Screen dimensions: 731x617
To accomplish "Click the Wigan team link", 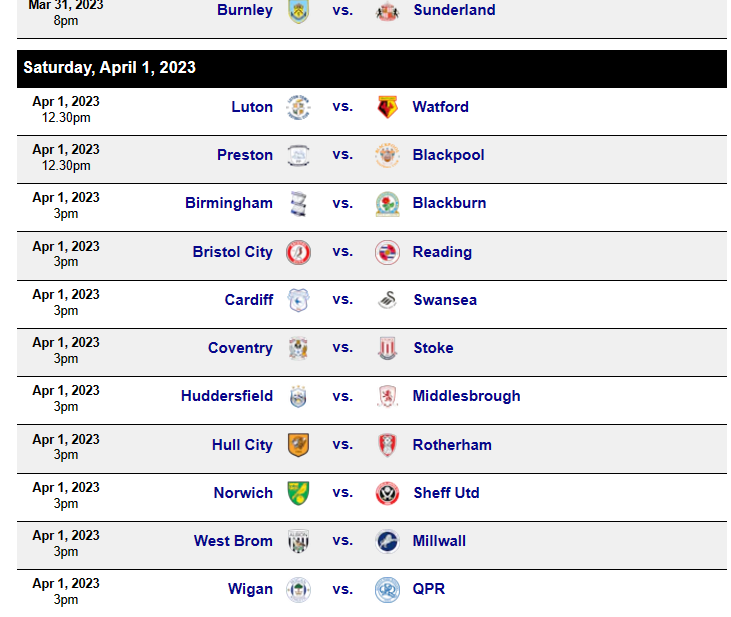I will click(250, 589).
